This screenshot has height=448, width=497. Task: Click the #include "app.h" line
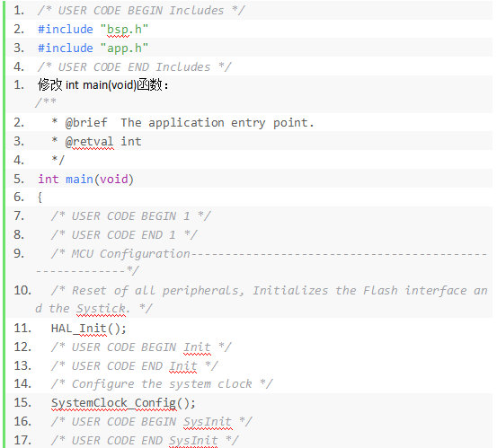(x=93, y=48)
